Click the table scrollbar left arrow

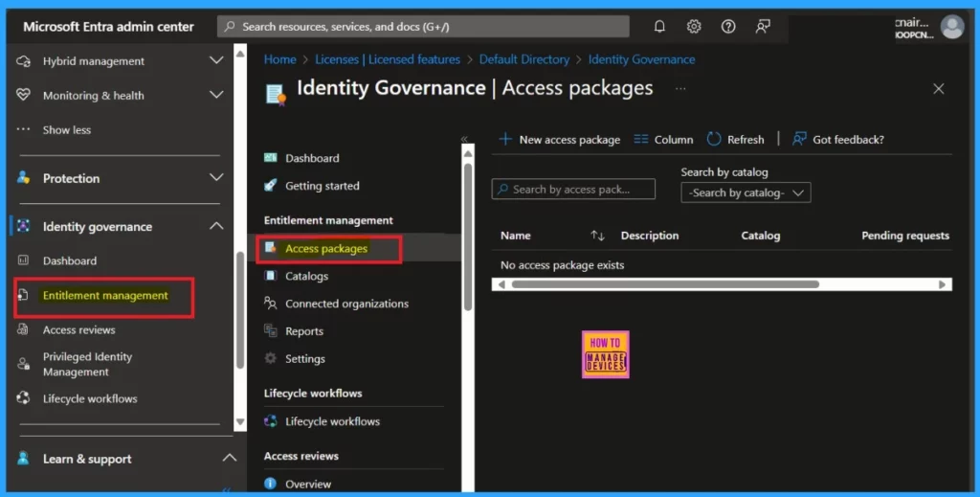(501, 284)
